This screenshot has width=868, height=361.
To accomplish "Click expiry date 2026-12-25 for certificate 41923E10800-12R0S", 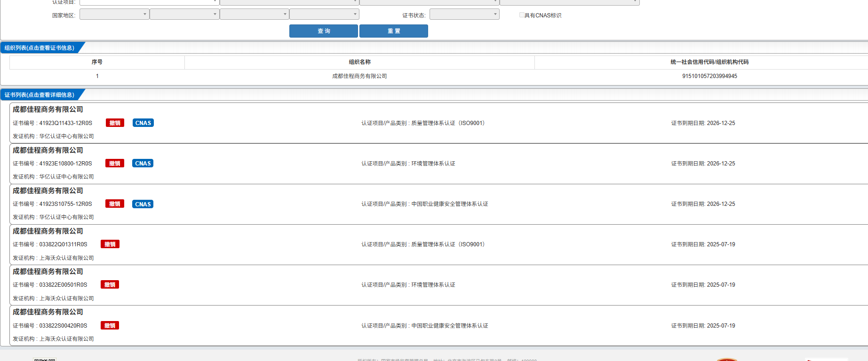I will [x=721, y=164].
